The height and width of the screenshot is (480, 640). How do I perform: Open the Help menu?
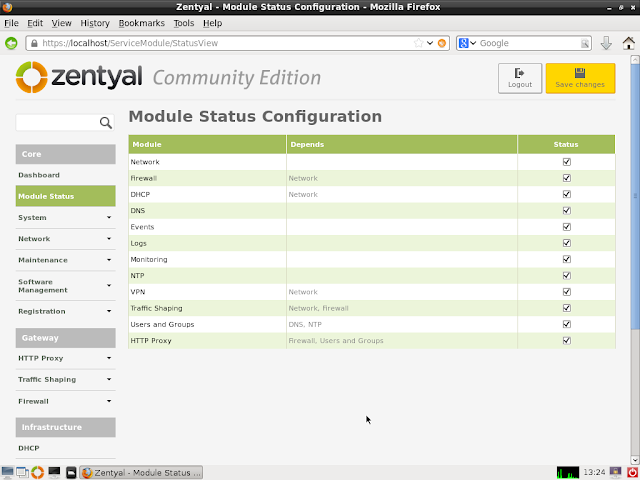pos(213,23)
